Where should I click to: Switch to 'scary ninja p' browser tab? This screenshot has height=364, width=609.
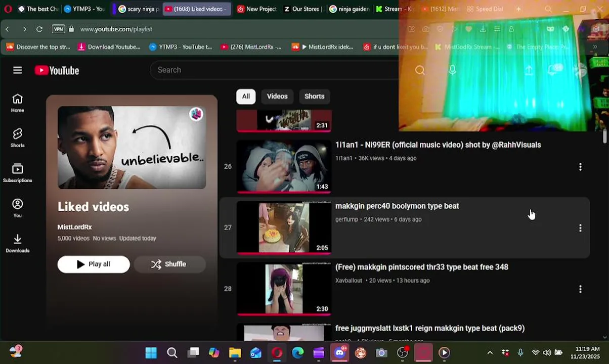click(138, 9)
